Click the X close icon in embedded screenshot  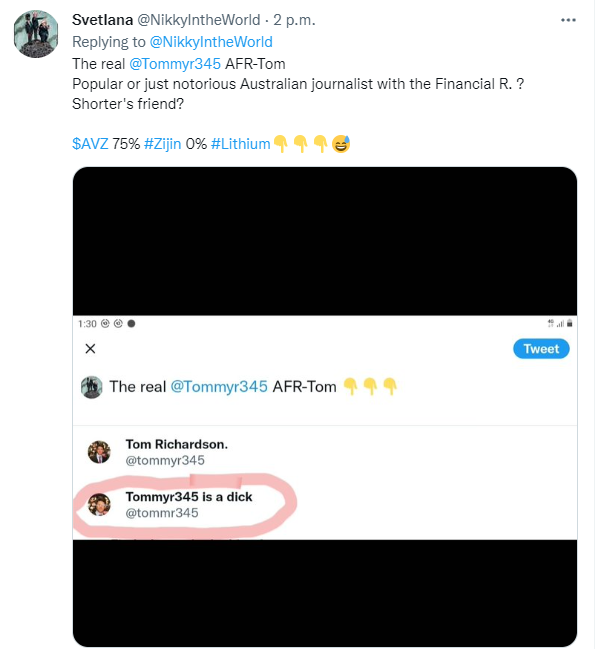pos(90,349)
